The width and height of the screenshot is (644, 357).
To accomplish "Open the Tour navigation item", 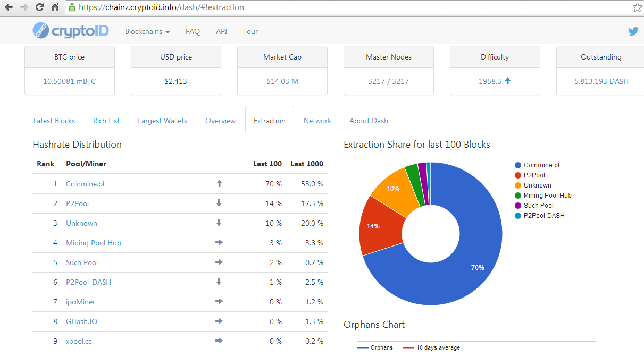I will tap(250, 31).
